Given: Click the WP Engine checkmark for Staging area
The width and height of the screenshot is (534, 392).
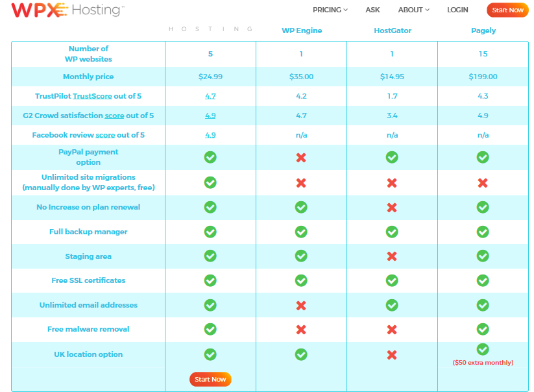Looking at the screenshot, I should [x=301, y=256].
